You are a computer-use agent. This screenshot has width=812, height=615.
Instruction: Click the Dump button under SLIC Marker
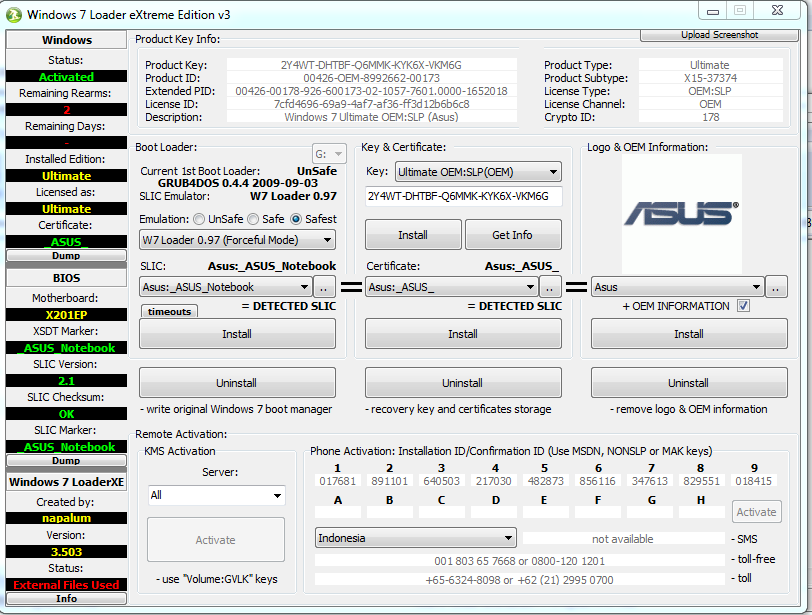point(66,460)
